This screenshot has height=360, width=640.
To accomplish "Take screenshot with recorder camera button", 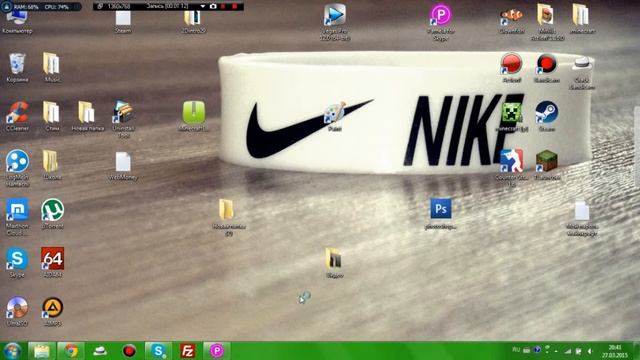I will point(213,7).
